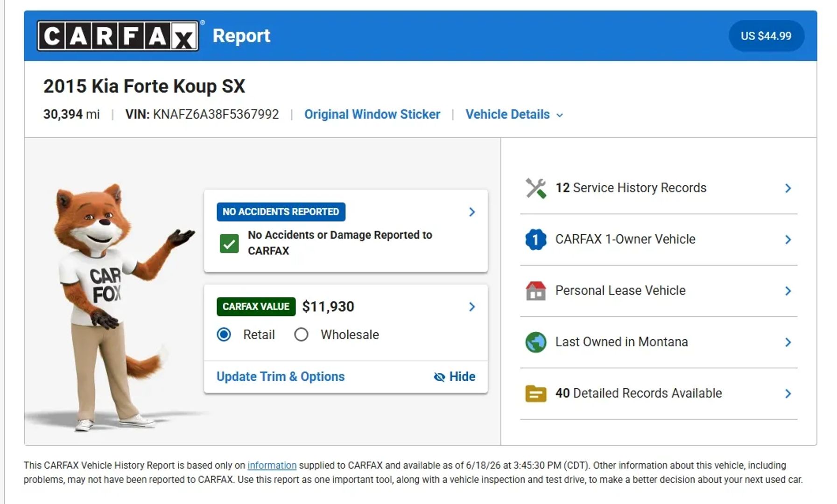Click the yellow folder detailed records icon
Image resolution: width=837 pixels, height=504 pixels.
535,393
